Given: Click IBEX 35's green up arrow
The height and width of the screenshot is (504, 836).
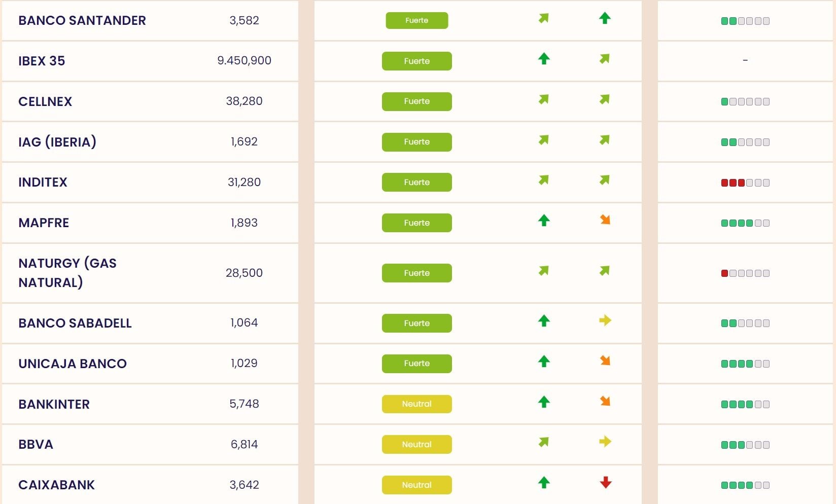Looking at the screenshot, I should click(544, 59).
